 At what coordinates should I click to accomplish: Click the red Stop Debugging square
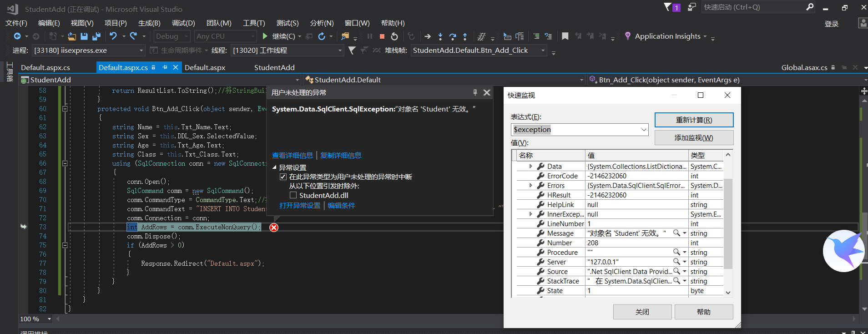(x=382, y=36)
